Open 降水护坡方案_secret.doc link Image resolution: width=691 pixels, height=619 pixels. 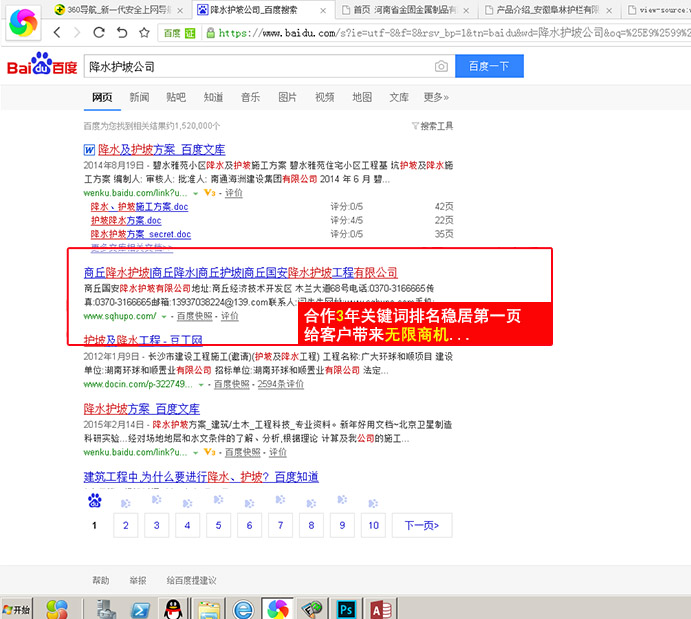point(141,234)
